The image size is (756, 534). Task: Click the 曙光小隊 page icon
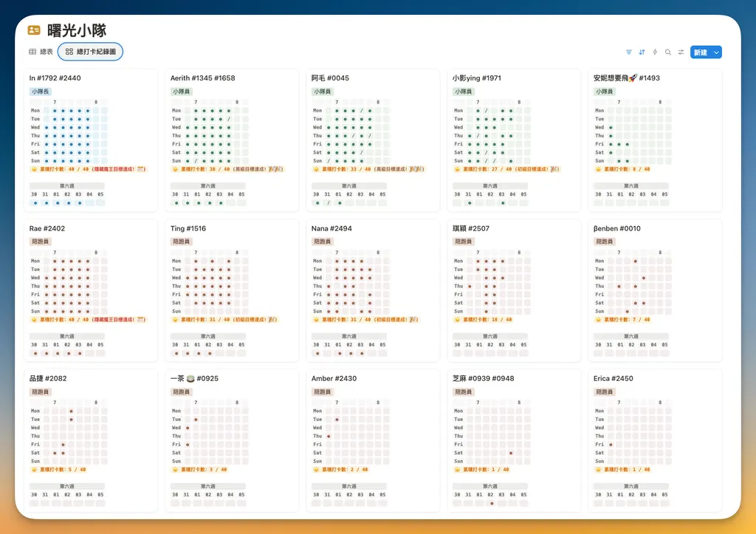coord(34,30)
